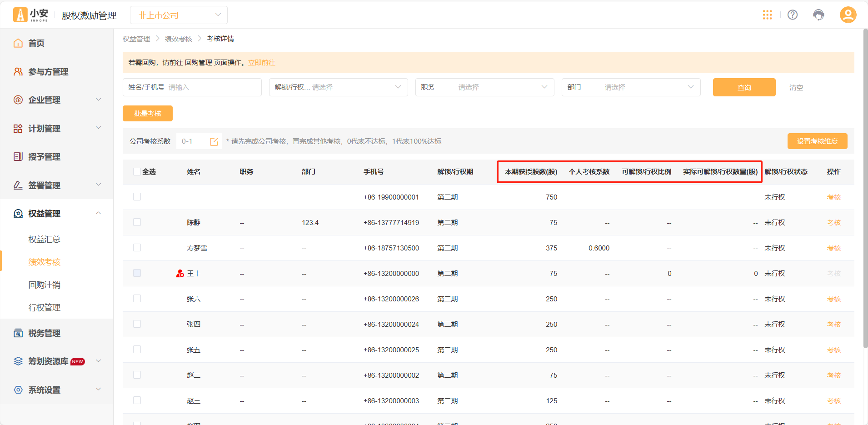This screenshot has width=868, height=425.
Task: Follow the 立即前往 link
Action: 262,63
